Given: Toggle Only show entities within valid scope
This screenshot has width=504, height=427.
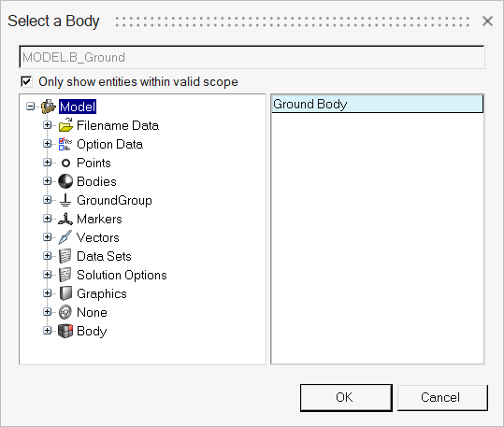Looking at the screenshot, I should tap(26, 81).
